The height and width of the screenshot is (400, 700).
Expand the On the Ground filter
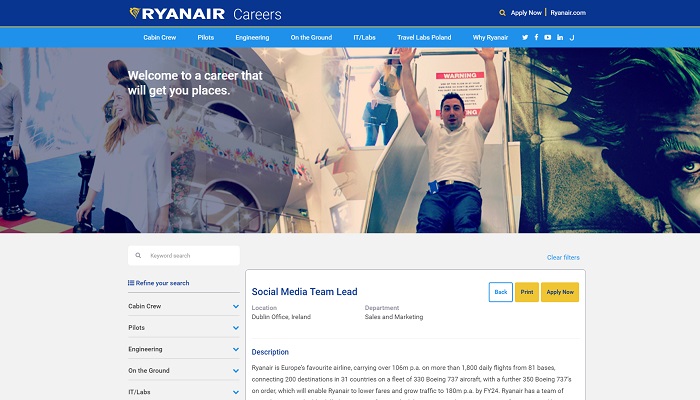[x=236, y=371]
